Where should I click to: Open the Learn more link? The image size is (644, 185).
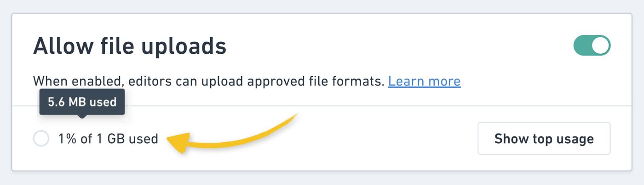coord(424,81)
